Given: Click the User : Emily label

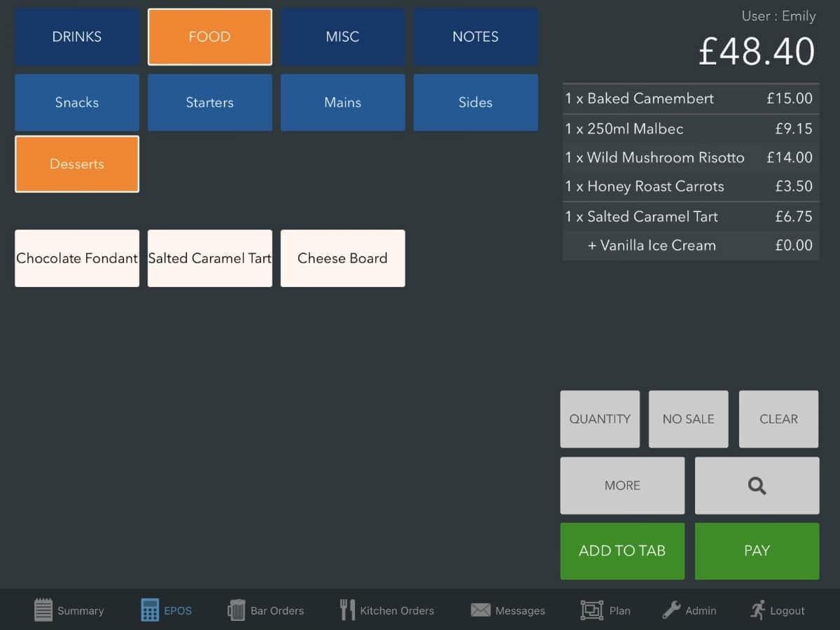Looking at the screenshot, I should pos(778,15).
